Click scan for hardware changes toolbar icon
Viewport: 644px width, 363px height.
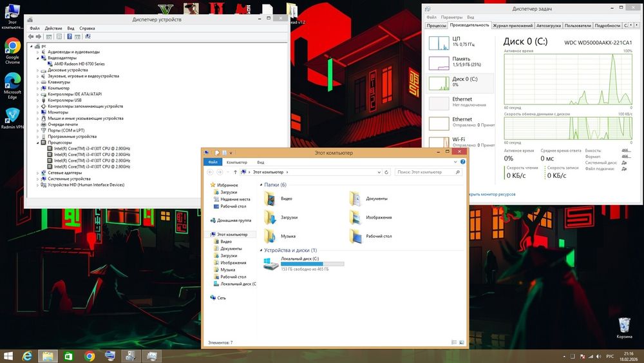(87, 37)
